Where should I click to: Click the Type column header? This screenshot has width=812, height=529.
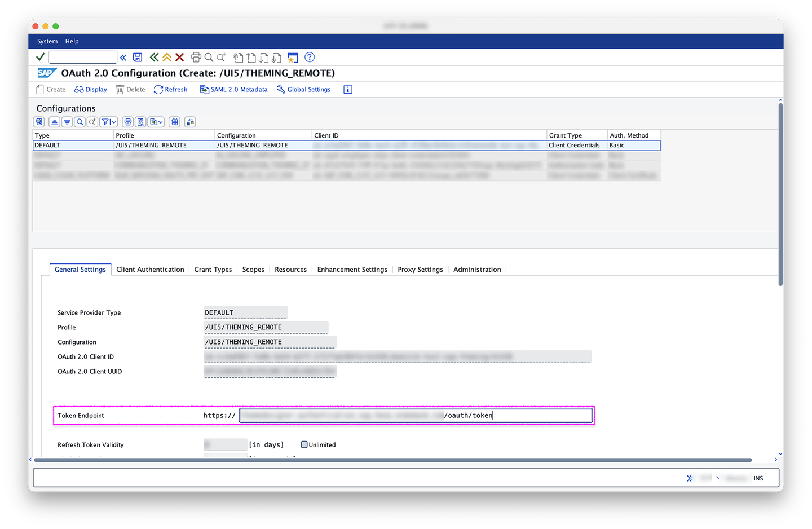(x=73, y=135)
